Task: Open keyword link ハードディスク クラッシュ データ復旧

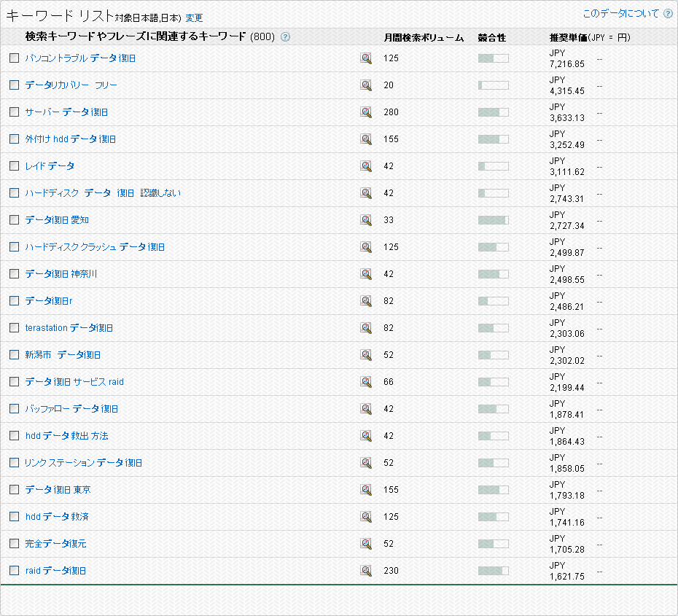Action: 95,247
